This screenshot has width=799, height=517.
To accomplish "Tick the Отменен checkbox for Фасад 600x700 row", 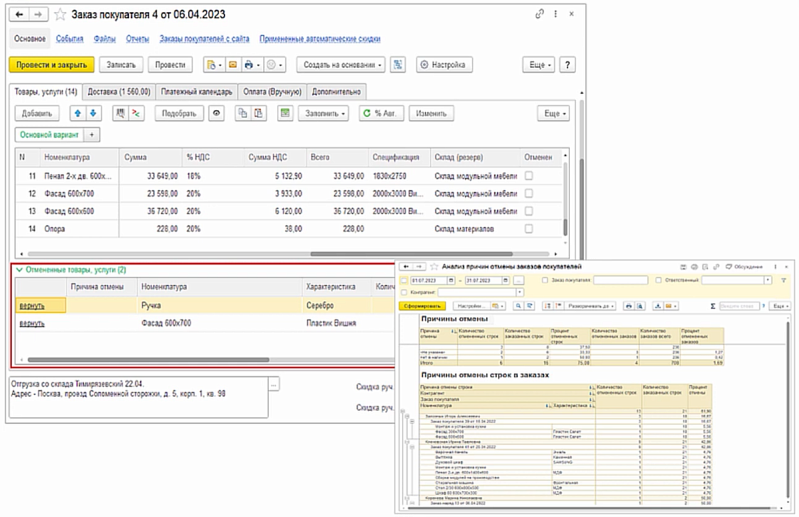I will click(529, 194).
